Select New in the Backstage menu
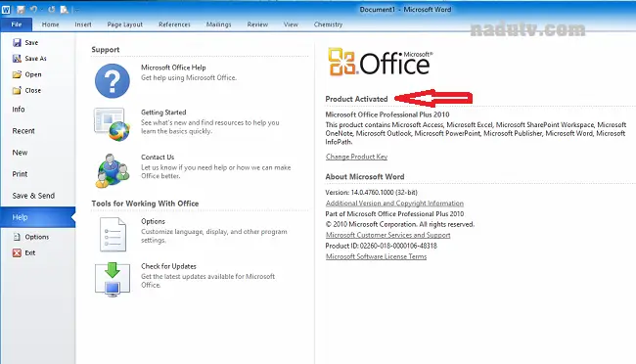The height and width of the screenshot is (364, 636). pos(37,153)
